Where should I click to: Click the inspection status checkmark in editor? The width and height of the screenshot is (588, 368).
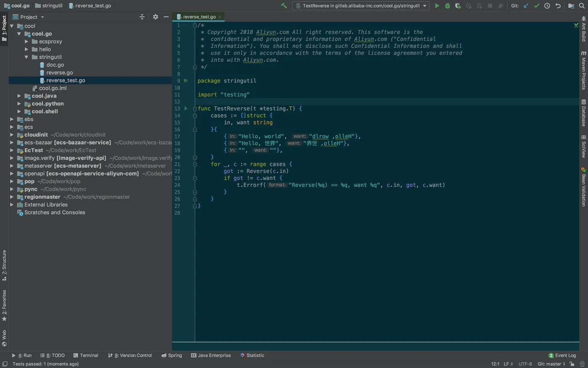576,25
